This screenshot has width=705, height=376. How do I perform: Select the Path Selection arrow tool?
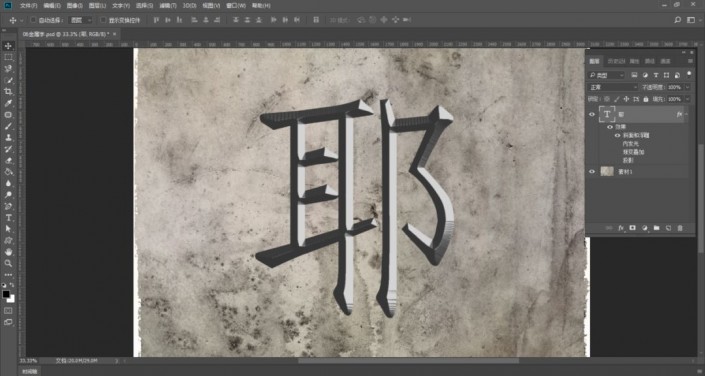(x=8, y=229)
